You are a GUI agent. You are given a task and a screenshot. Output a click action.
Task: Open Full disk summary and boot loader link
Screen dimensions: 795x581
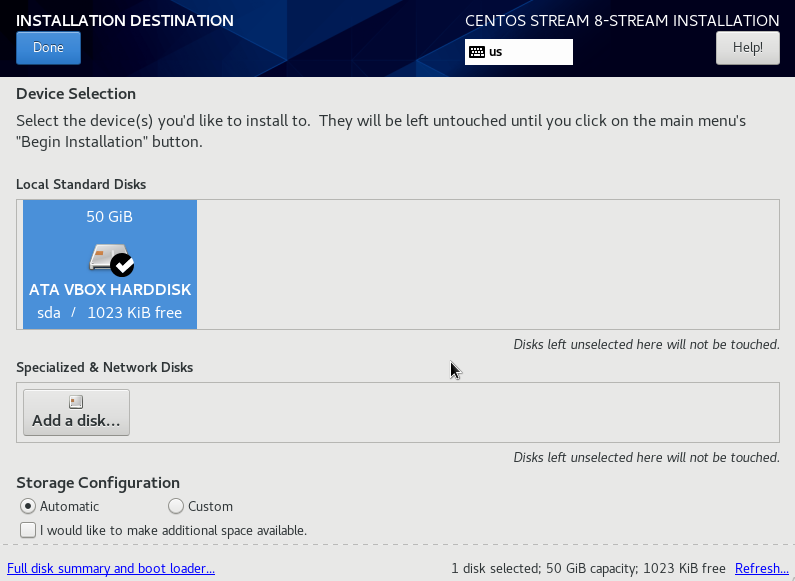point(111,568)
